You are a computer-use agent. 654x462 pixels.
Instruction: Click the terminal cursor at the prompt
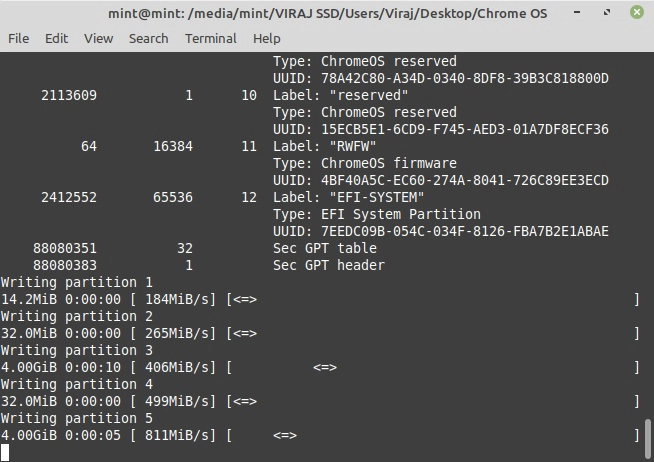(x=5, y=452)
